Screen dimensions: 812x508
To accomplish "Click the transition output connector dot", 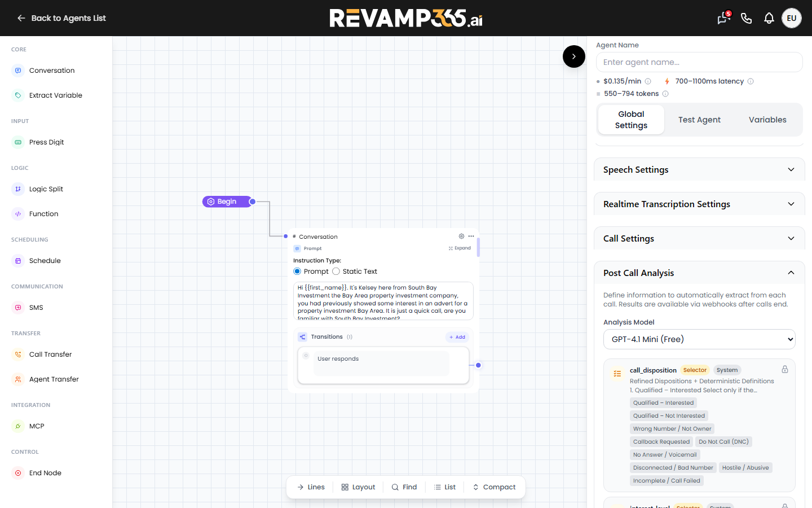I will 478,365.
